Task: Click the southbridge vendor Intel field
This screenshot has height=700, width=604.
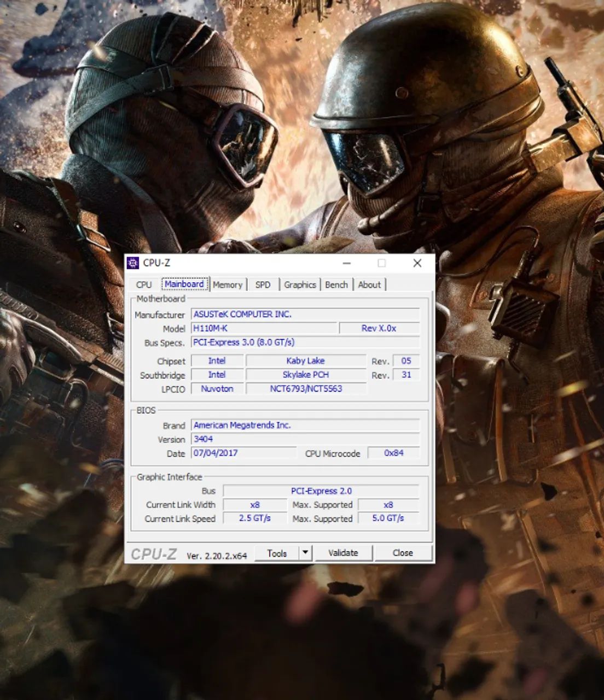Action: click(x=217, y=375)
